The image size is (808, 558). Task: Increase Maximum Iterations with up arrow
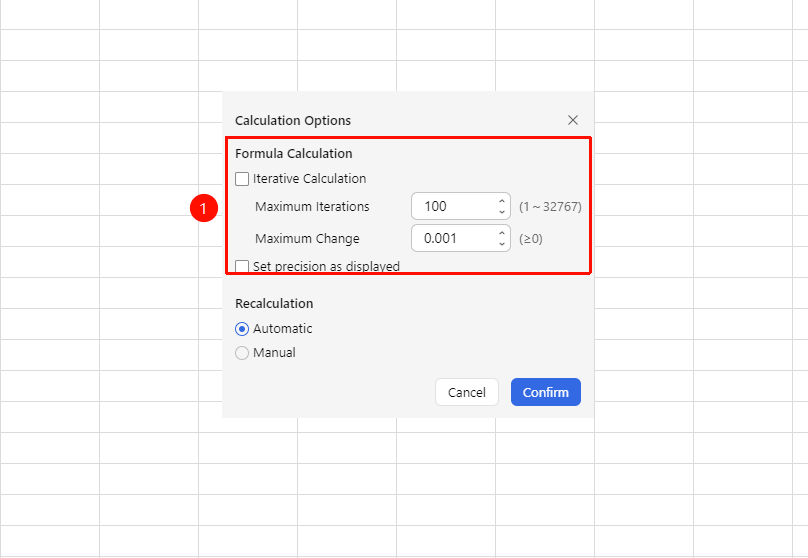(x=502, y=201)
